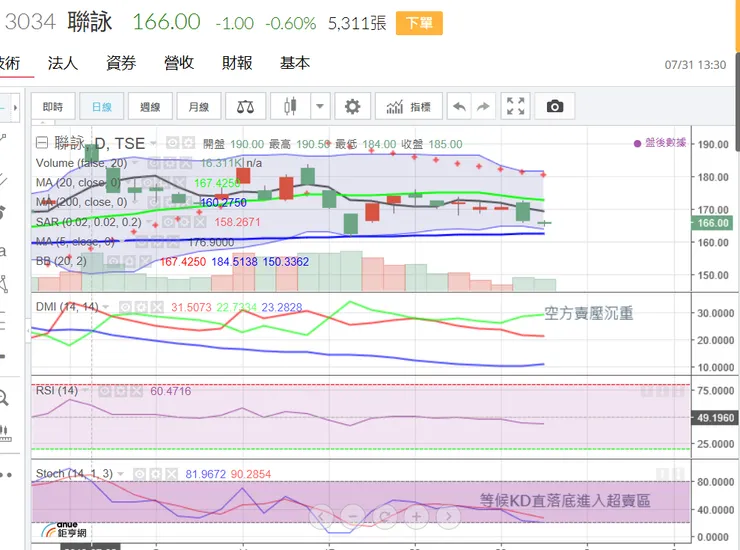
Task: Select the 週線 weekly interval button
Action: tap(150, 107)
